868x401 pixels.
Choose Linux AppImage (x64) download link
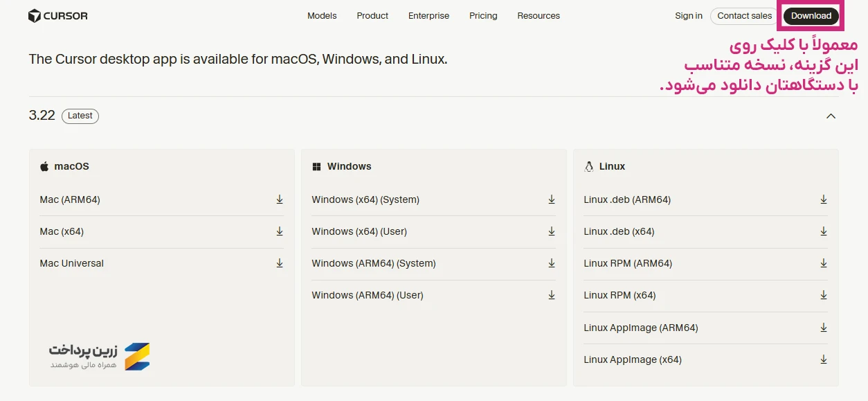[x=633, y=359]
